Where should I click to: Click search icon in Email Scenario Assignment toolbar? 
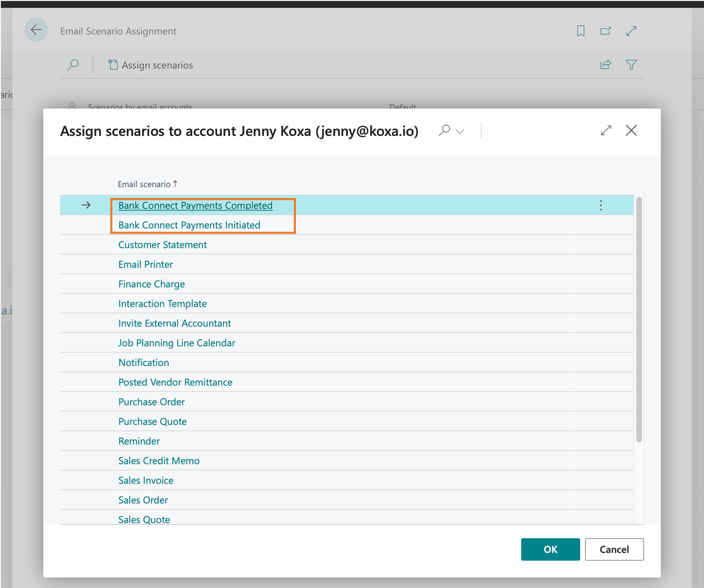(x=73, y=65)
